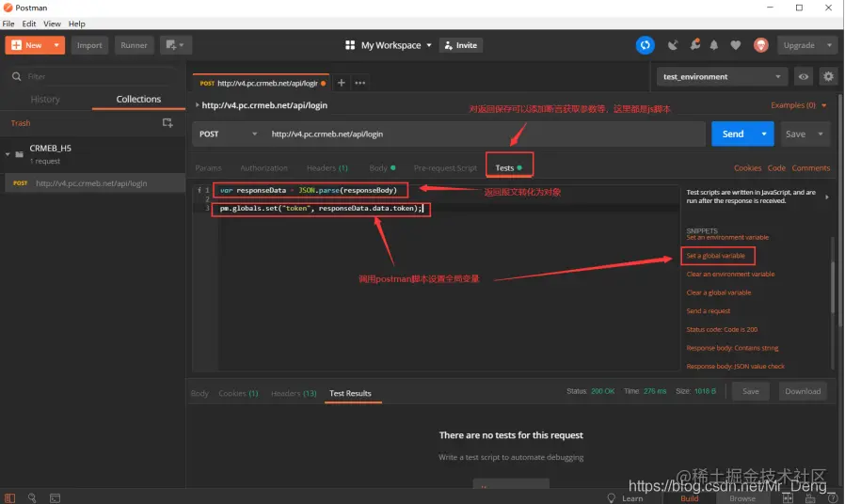Switch to the request Body tab
The height and width of the screenshot is (504, 845).
tap(382, 168)
